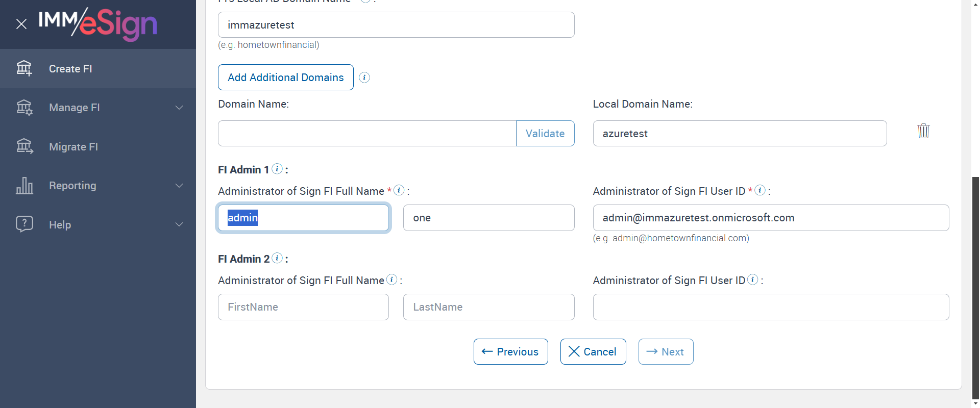This screenshot has width=980, height=408.
Task: Expand the Help menu chevron
Action: coord(179,224)
